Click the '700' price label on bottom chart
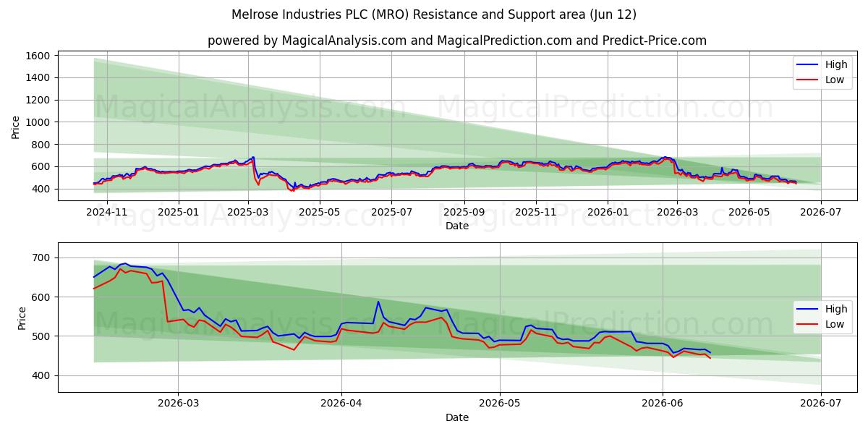Image resolution: width=868 pixels, height=434 pixels. tap(40, 258)
